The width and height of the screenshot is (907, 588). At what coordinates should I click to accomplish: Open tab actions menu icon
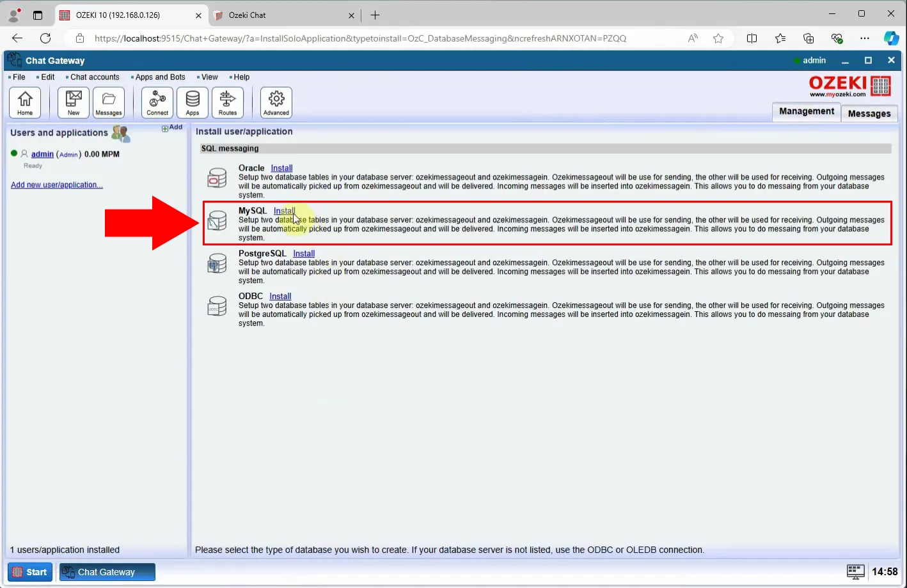[x=38, y=15]
